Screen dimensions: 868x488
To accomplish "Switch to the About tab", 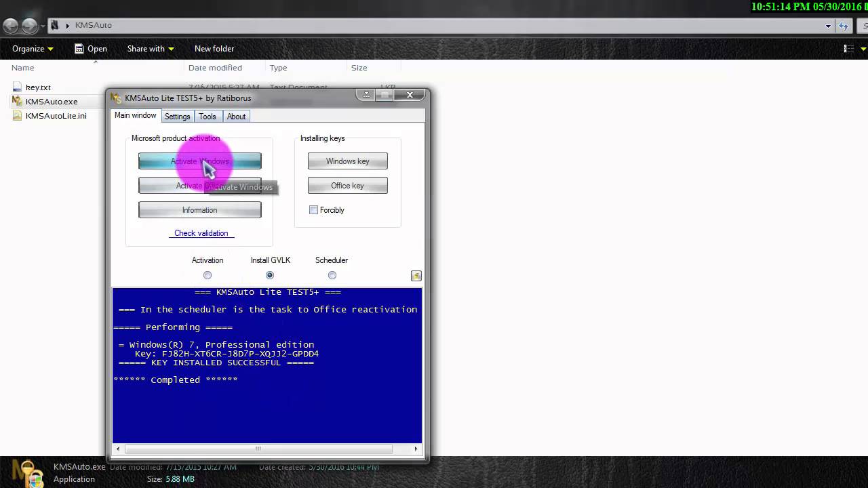I will [x=236, y=117].
